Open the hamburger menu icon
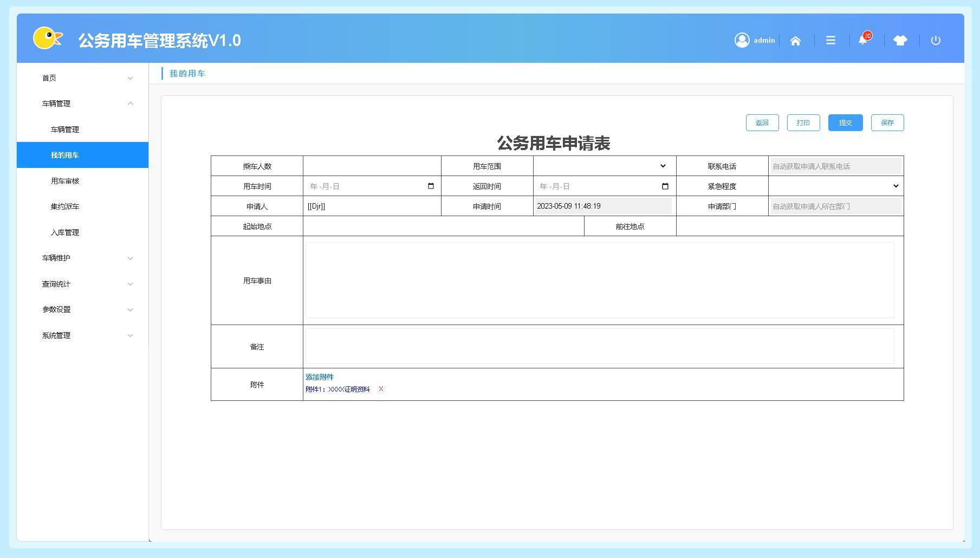Image resolution: width=980 pixels, height=558 pixels. [830, 41]
